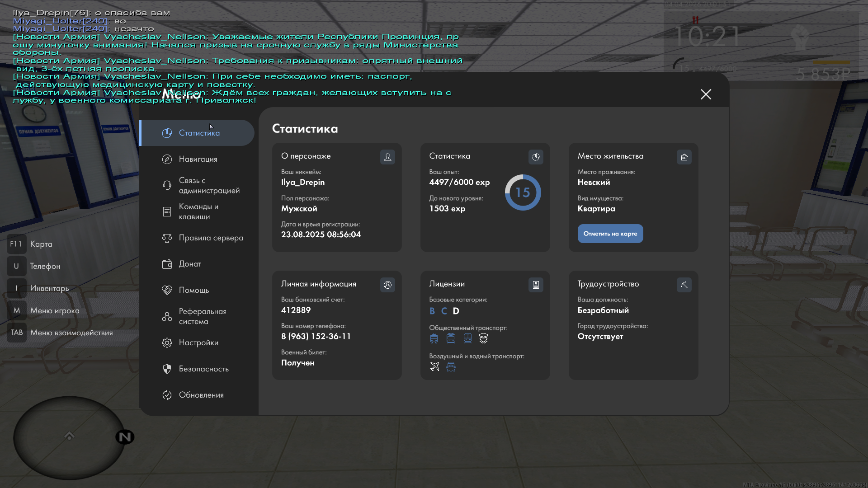Click the character profile icon in О персонаже card
This screenshot has height=488, width=868.
click(x=387, y=157)
